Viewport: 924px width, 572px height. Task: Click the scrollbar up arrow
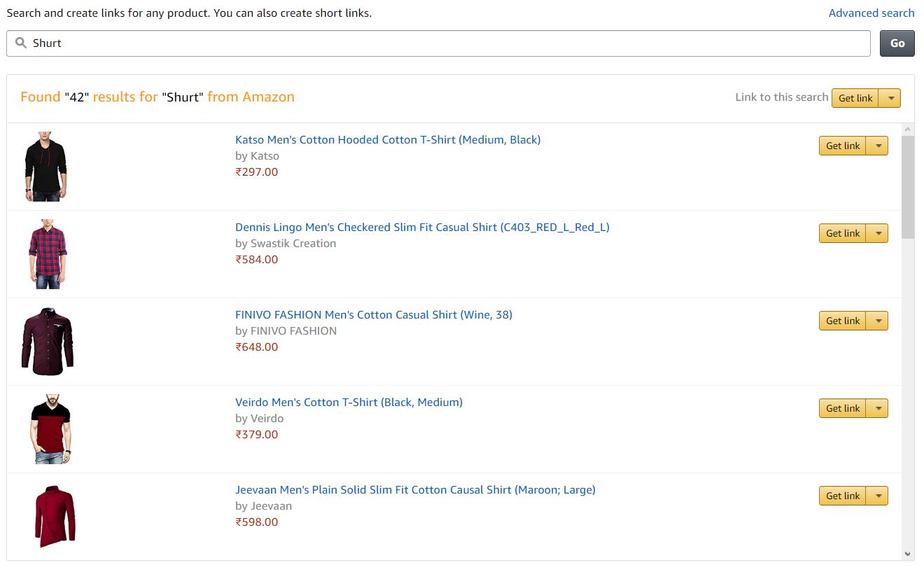(908, 130)
